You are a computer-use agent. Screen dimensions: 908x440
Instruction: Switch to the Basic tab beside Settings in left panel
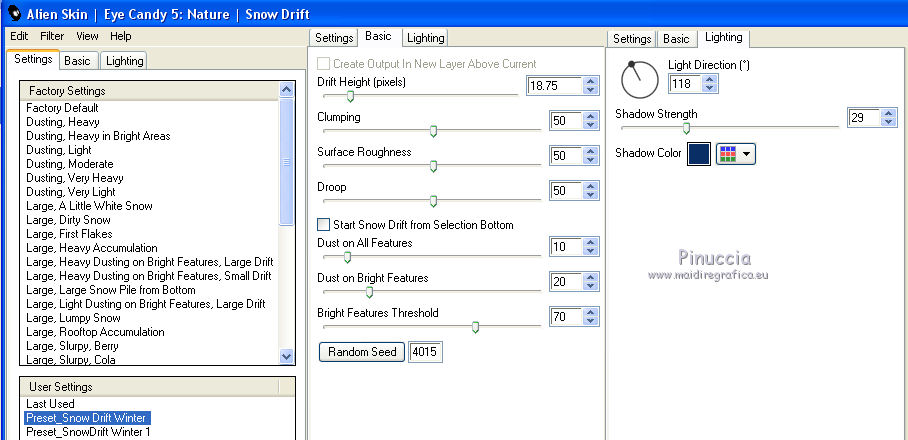click(x=77, y=60)
